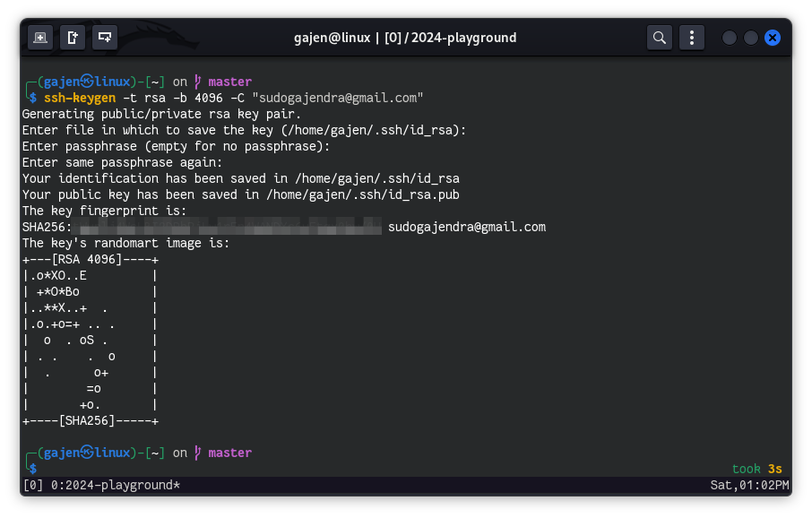Click the "Enter file in which to save the key" line
The width and height of the screenshot is (812, 518).
(244, 130)
